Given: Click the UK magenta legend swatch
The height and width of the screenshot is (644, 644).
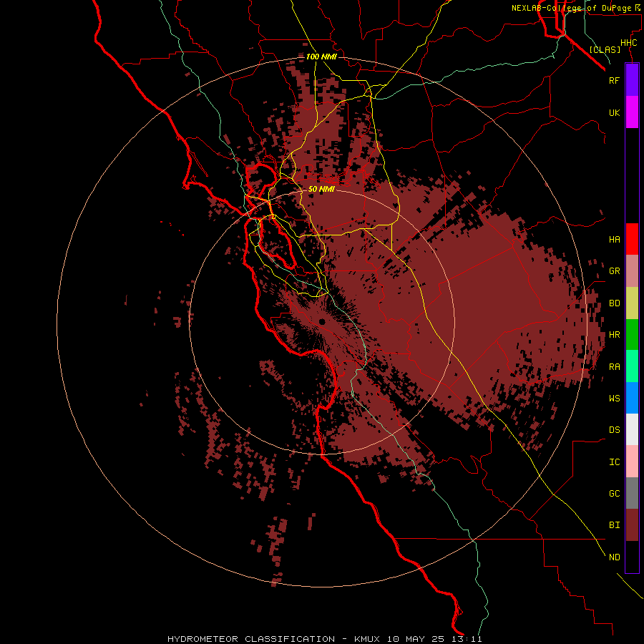Looking at the screenshot, I should pyautogui.click(x=632, y=112).
